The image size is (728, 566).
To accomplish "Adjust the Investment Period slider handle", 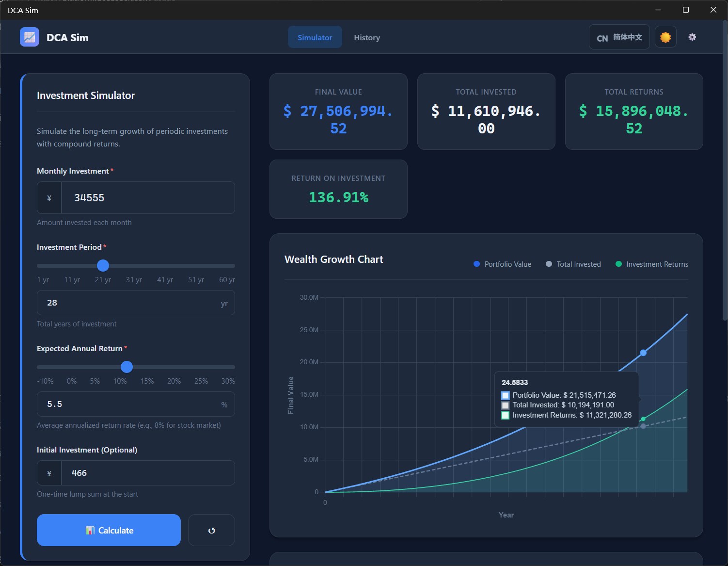I will point(103,265).
